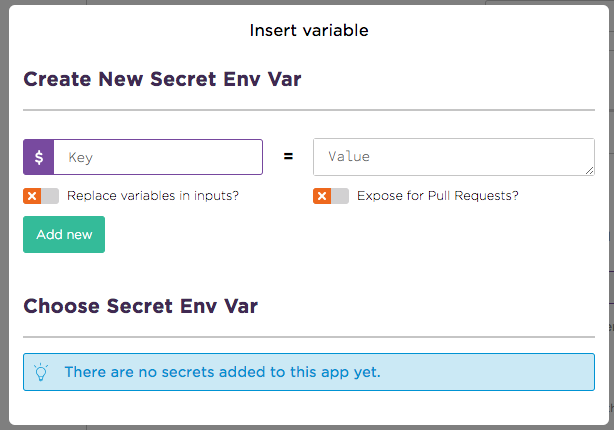Enable the Replace variables in inputs switch
The width and height of the screenshot is (614, 430).
click(41, 196)
